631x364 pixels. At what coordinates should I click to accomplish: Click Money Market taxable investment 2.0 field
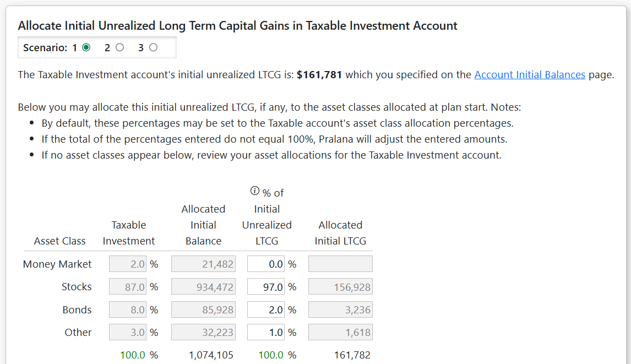point(128,264)
